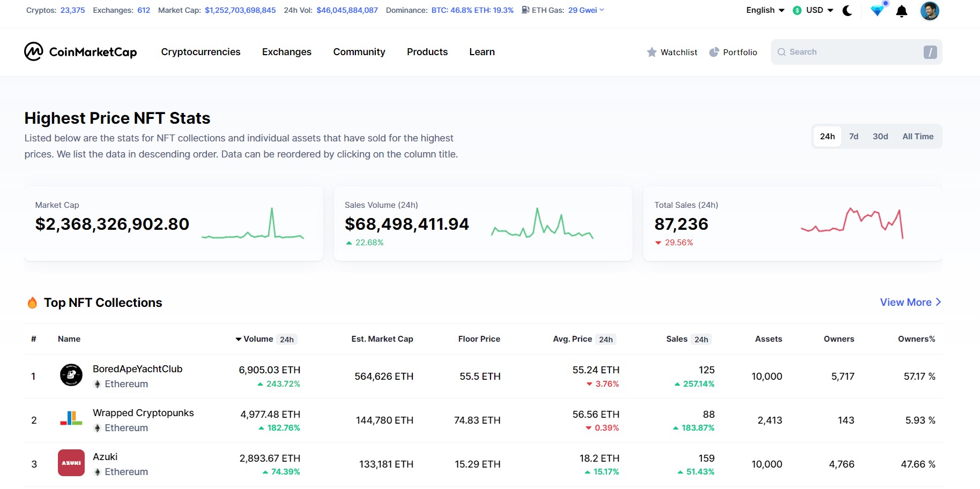Click the View More link
This screenshot has height=489, width=980.
pyautogui.click(x=910, y=302)
